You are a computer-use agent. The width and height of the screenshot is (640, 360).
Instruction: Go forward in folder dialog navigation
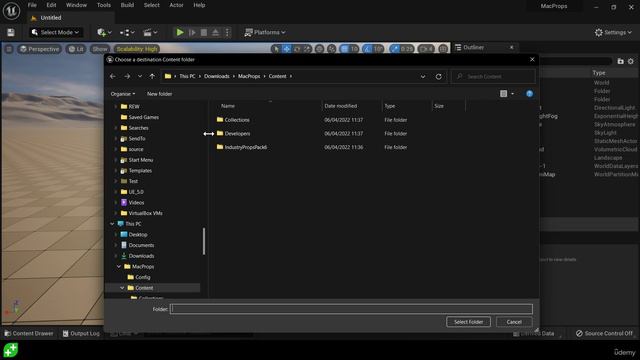coord(127,76)
